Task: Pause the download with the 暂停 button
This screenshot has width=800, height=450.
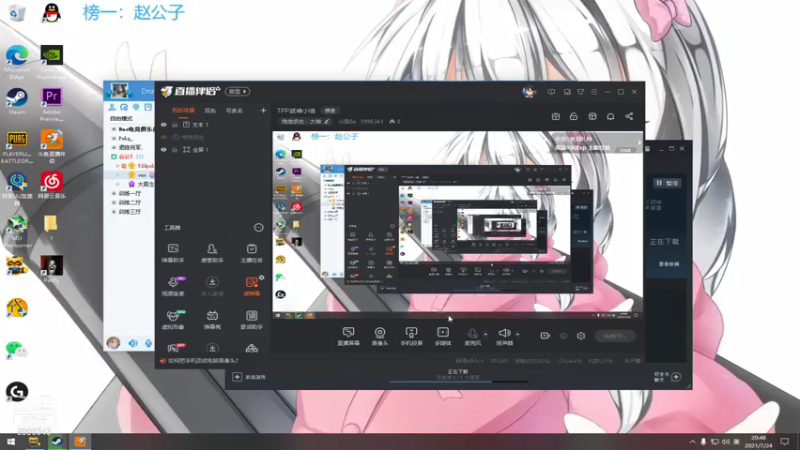Action: point(667,183)
